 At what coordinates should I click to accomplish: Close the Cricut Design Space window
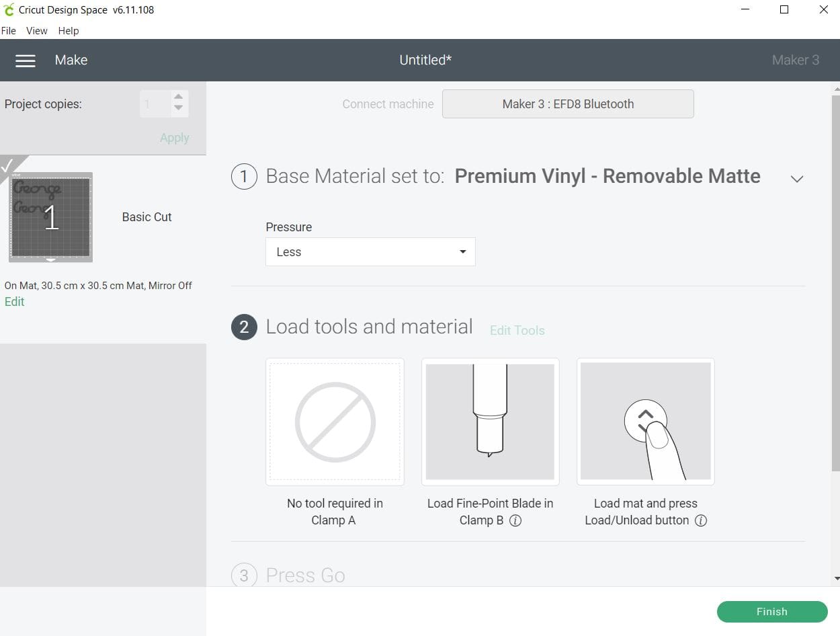coord(824,10)
